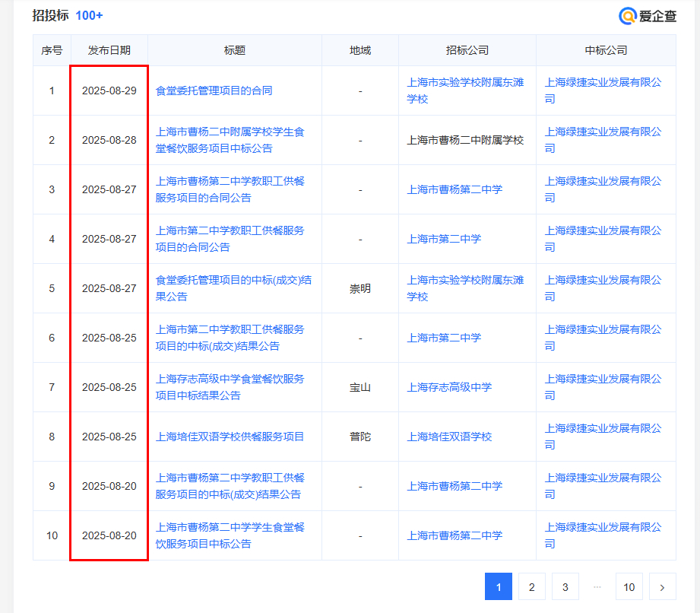700x613 pixels.
Task: Click region cell 普陀
Action: 360,437
